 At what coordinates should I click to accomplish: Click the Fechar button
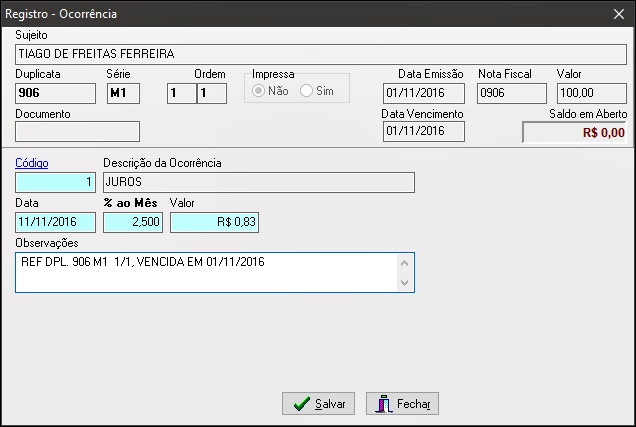click(402, 403)
